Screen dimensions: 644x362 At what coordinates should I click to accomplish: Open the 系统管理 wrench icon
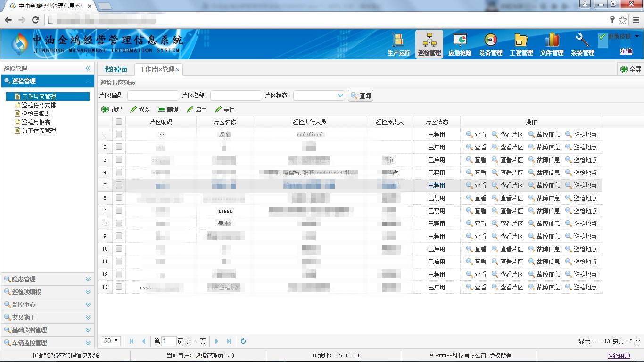pyautogui.click(x=582, y=41)
